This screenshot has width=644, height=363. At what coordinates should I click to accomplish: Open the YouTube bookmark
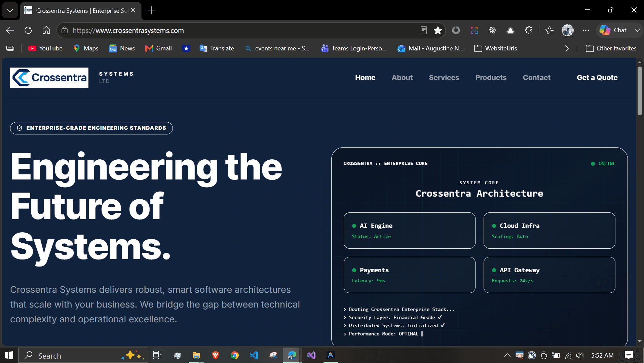[45, 48]
